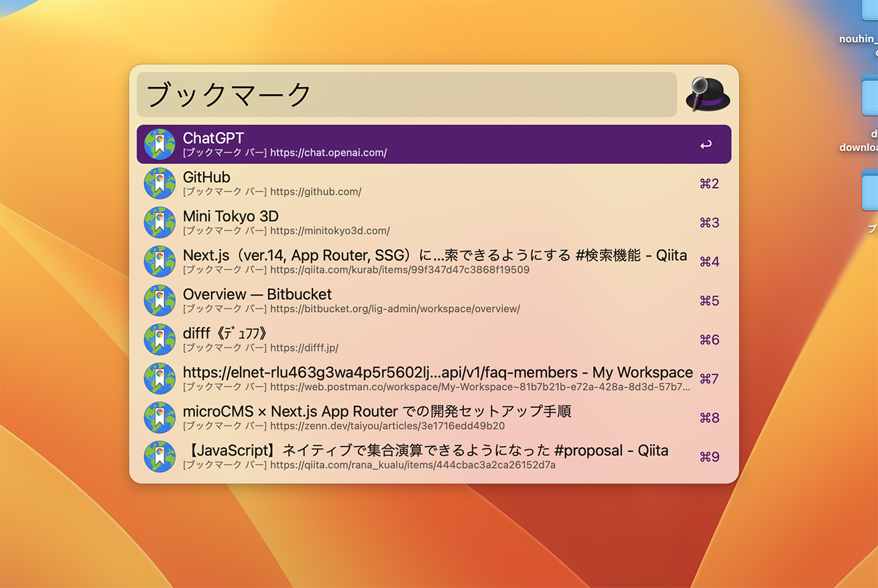Click the return arrow on ChatGPT row
The height and width of the screenshot is (588, 878).
tap(706, 145)
